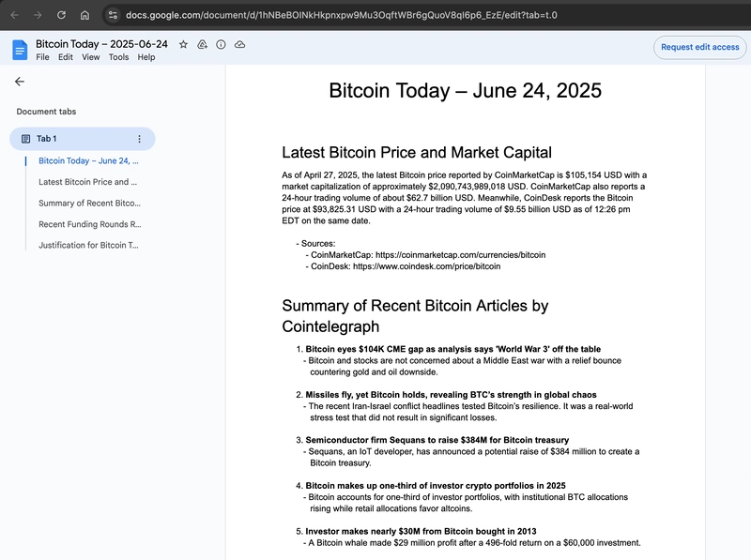
Task: Jump to Bitcoin Today – June 24 outline heading
Action: point(88,160)
